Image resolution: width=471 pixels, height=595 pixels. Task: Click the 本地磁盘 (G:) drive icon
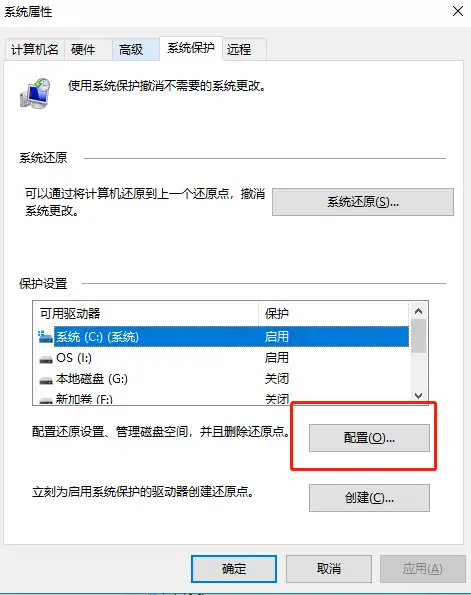tap(46, 380)
